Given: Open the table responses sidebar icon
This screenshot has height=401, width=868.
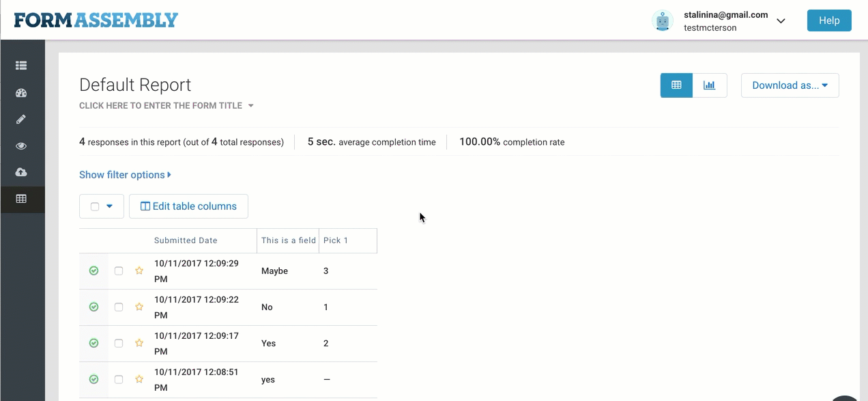Looking at the screenshot, I should (x=21, y=199).
